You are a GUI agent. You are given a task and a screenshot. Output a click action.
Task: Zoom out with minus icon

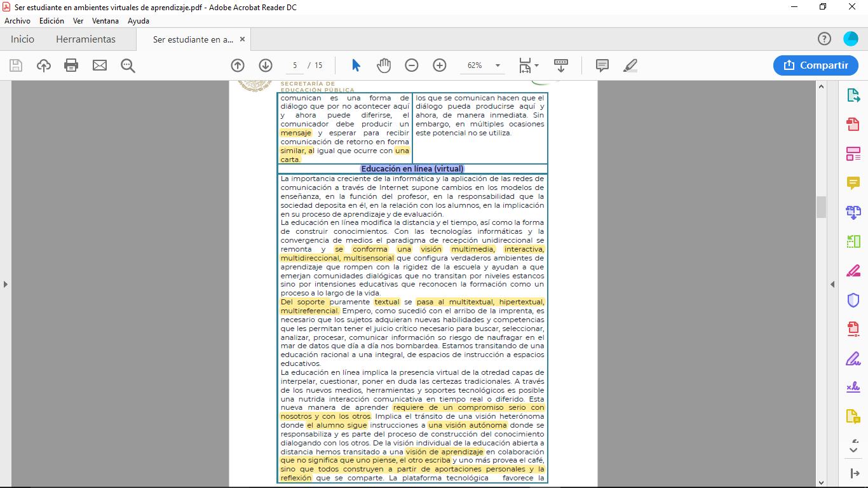pyautogui.click(x=412, y=65)
